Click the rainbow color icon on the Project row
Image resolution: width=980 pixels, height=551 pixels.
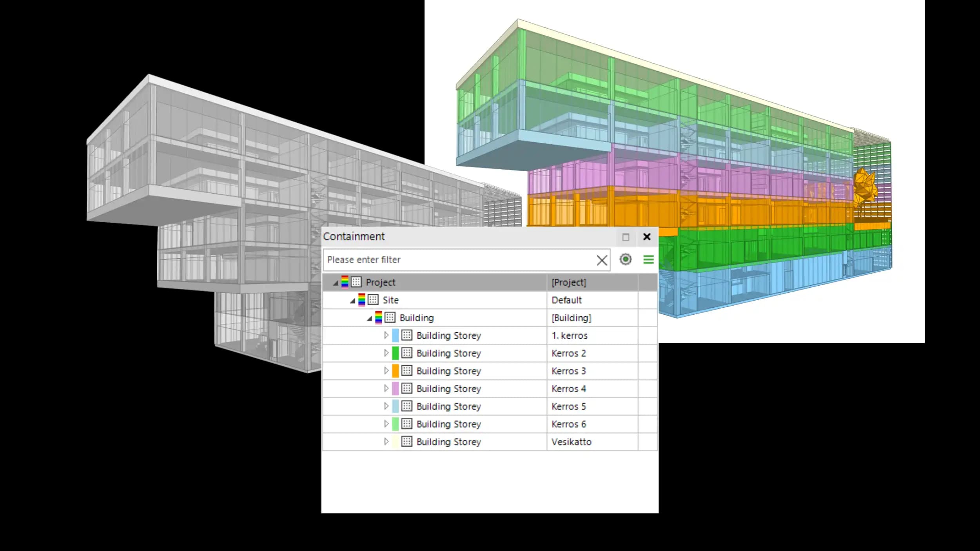[x=345, y=282]
